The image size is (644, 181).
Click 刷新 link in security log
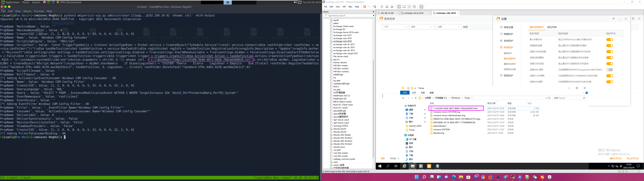383,159
